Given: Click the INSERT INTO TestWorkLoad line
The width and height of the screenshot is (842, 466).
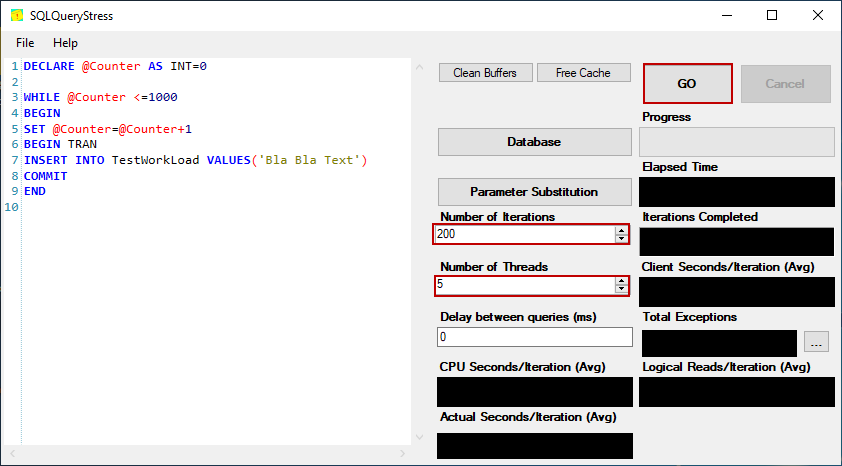Looking at the screenshot, I should pyautogui.click(x=195, y=160).
